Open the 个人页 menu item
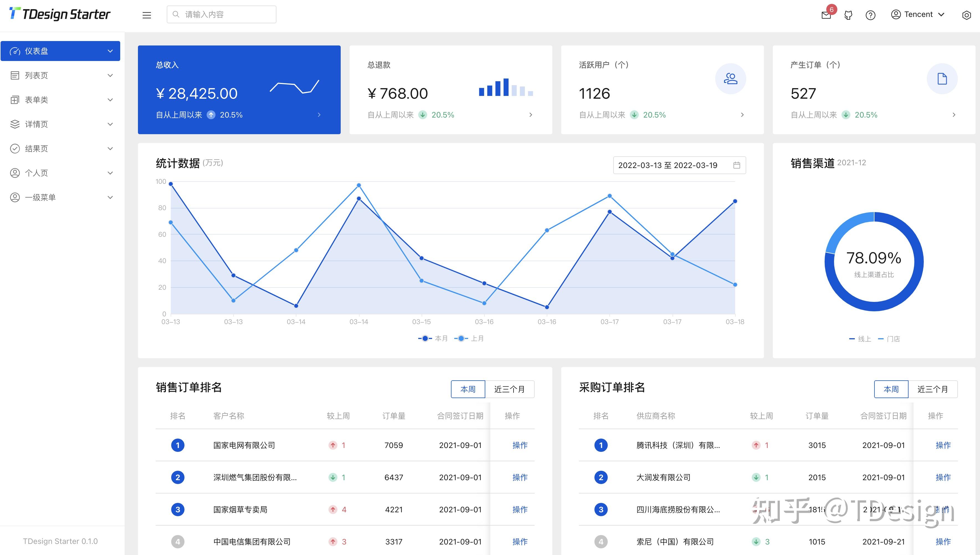 coord(60,173)
